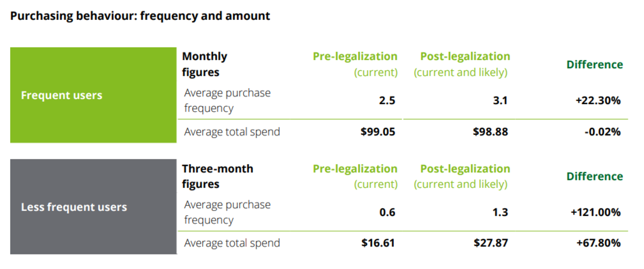The width and height of the screenshot is (644, 269).
Task: Select the gray 'Less frequent users' block
Action: (93, 207)
